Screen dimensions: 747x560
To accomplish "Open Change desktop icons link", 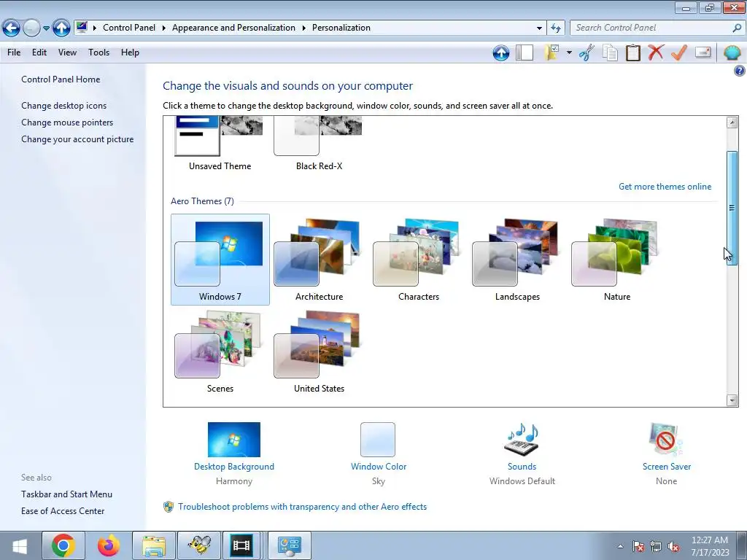I will pos(64,106).
